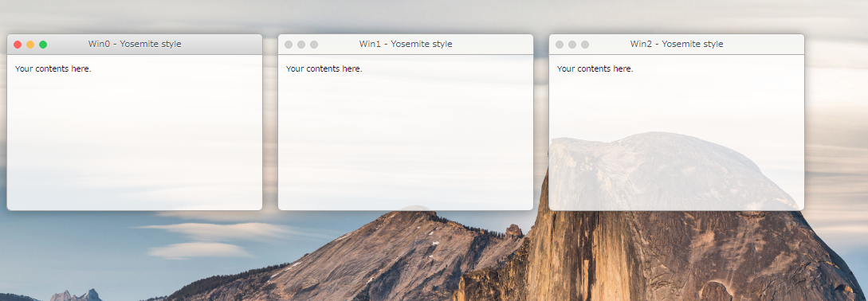Click "Your contents here." in Win2
This screenshot has height=301, width=868.
pyautogui.click(x=595, y=68)
